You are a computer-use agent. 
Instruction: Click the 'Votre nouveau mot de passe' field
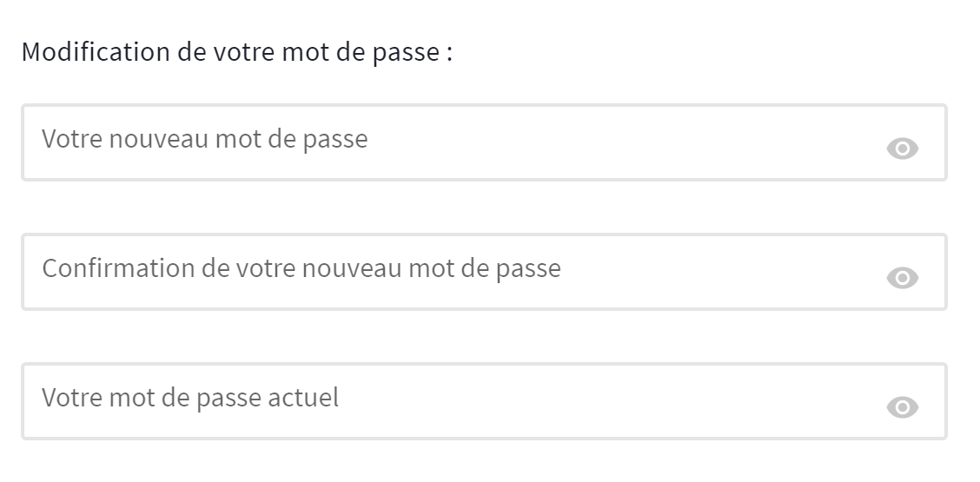click(x=434, y=142)
